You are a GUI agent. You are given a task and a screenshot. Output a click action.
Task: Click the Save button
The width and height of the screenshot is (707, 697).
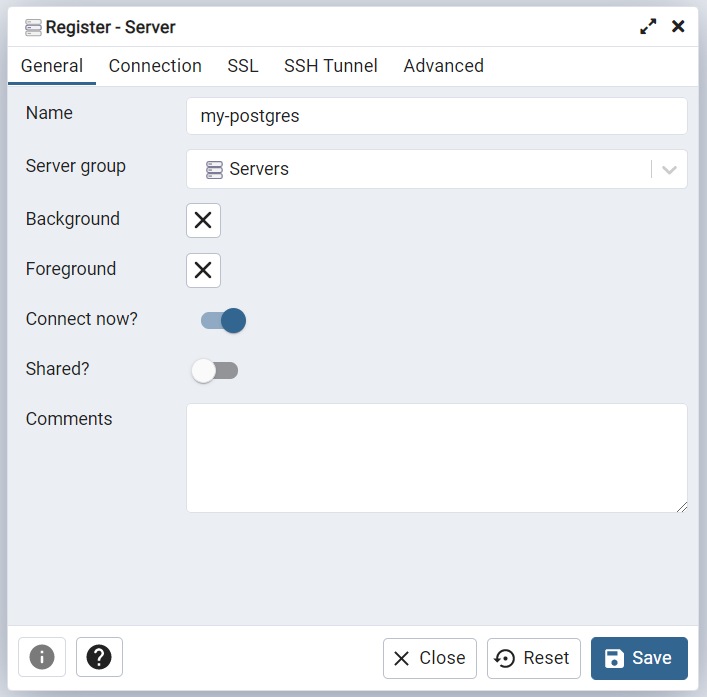pyautogui.click(x=639, y=658)
